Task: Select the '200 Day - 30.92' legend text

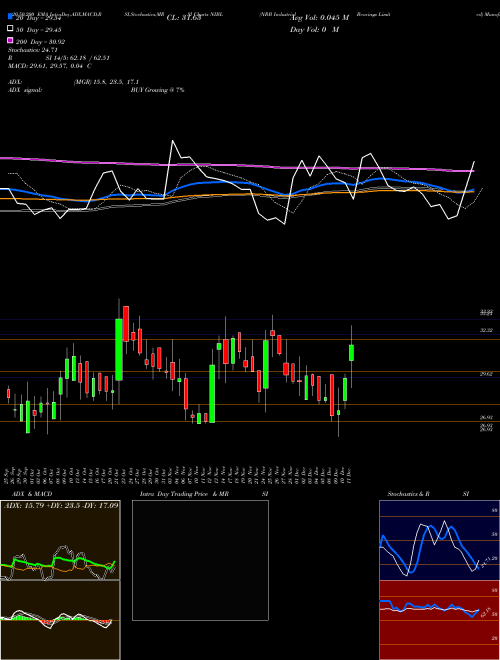Action: point(40,41)
